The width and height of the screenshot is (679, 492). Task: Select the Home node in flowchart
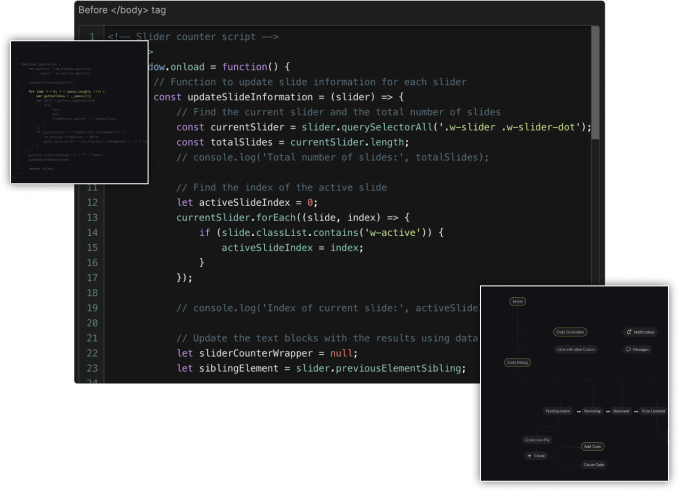[517, 301]
